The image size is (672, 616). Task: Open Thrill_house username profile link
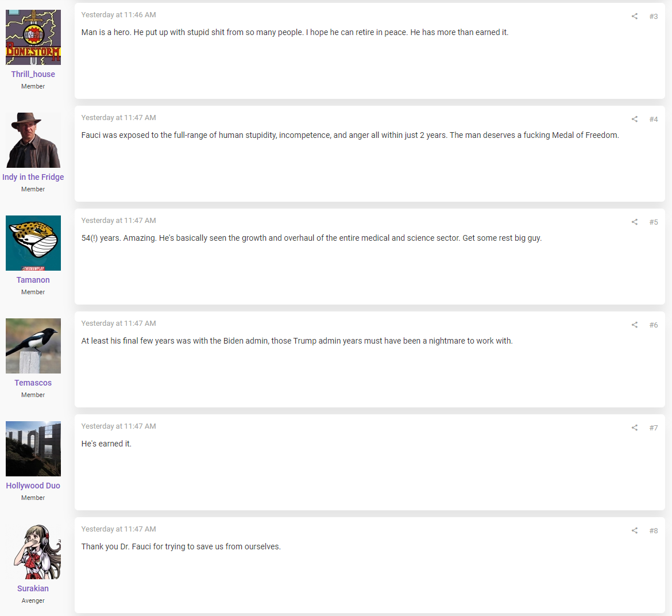[x=33, y=74]
